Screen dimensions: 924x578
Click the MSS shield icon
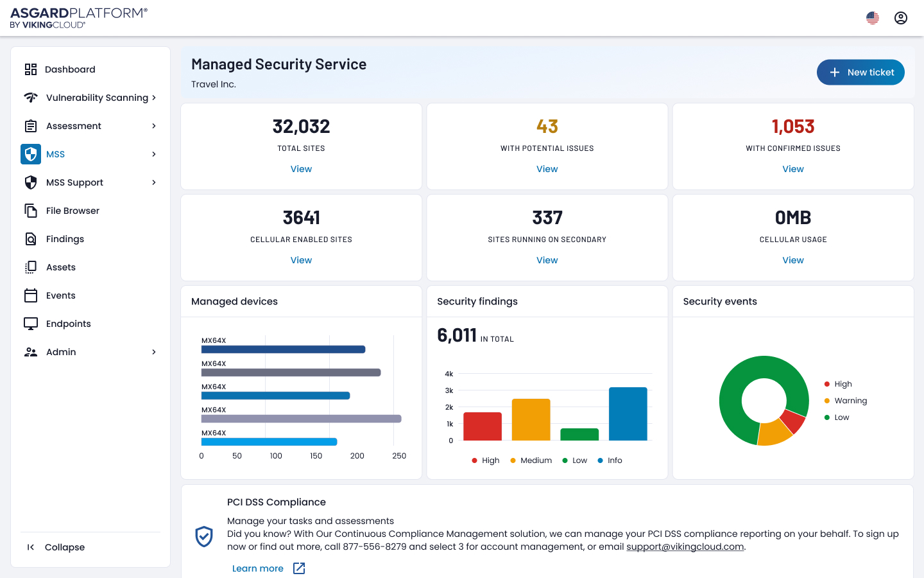pos(31,154)
